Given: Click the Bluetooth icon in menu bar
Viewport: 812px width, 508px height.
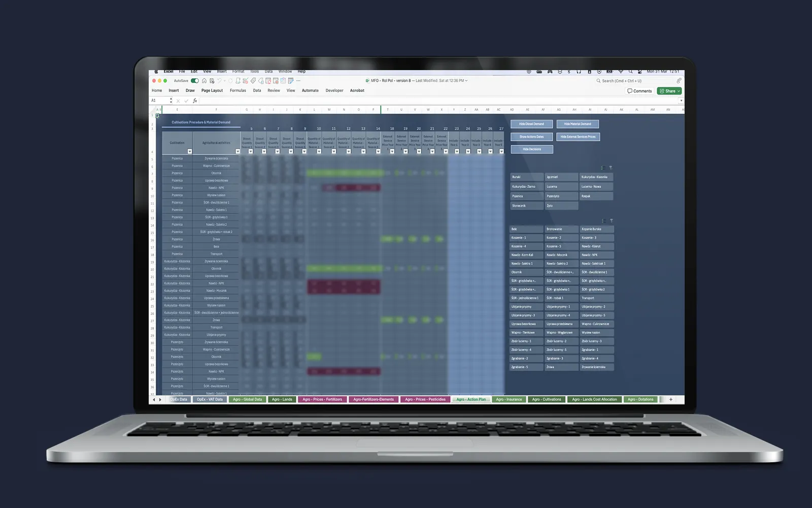Looking at the screenshot, I should [x=569, y=72].
